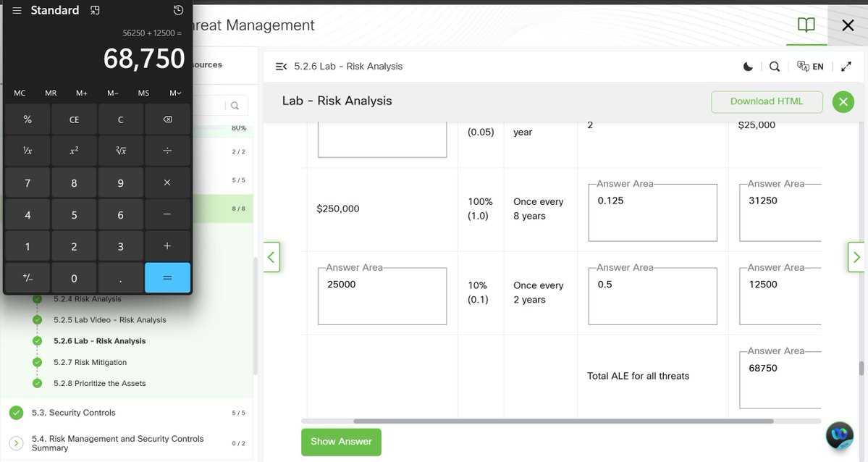
Task: Click the plus operator key
Action: coord(167,246)
